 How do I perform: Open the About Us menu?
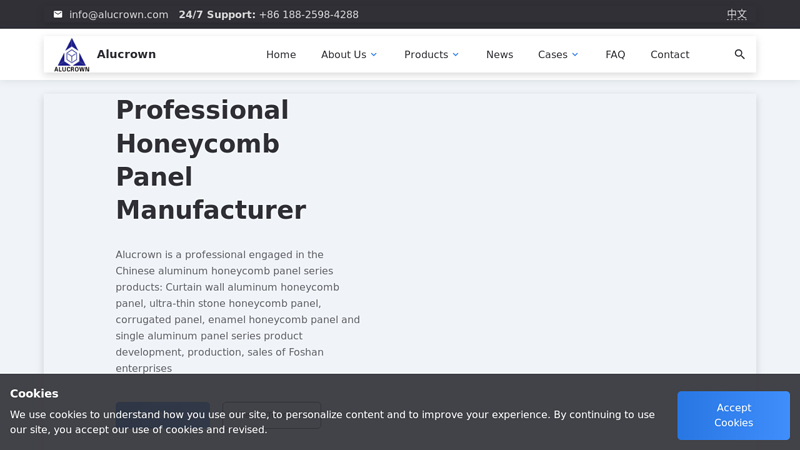click(x=343, y=55)
